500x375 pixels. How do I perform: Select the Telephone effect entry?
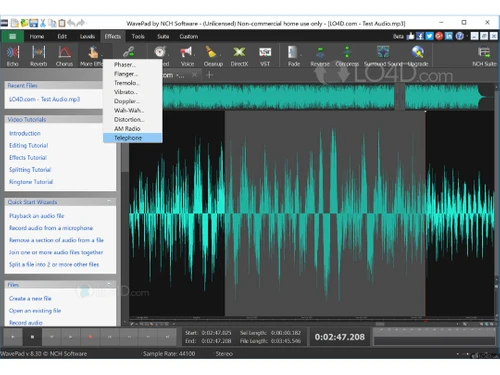point(133,138)
